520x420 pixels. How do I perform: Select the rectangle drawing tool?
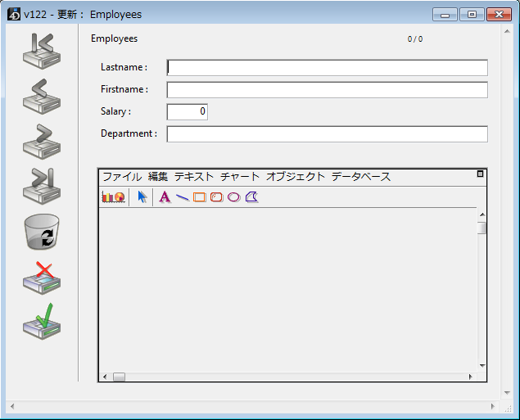[x=199, y=197]
